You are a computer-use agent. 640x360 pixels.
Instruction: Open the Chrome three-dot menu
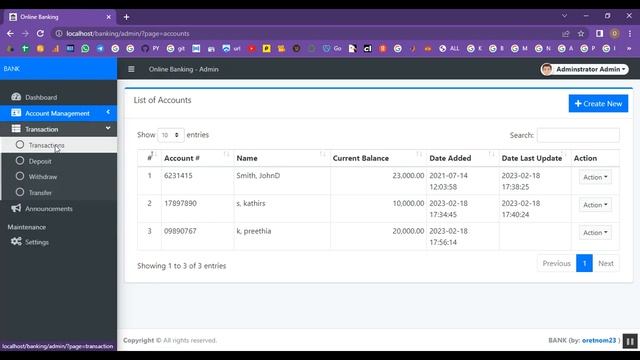pyautogui.click(x=630, y=33)
